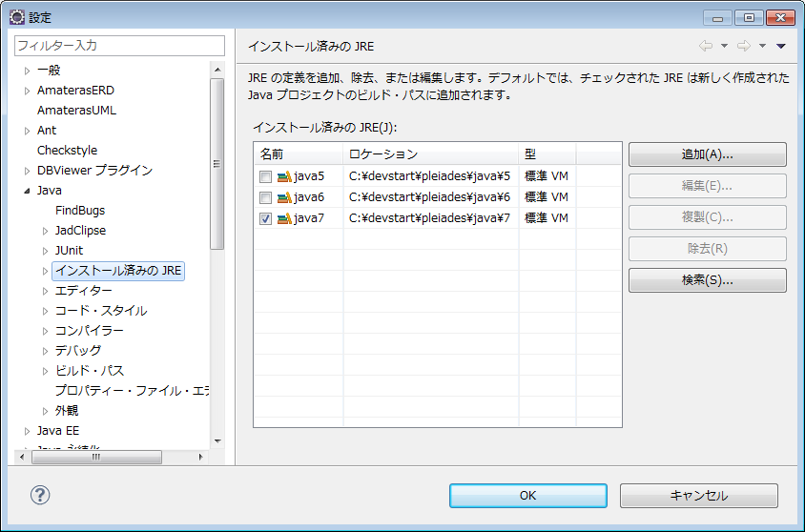Click the back navigation arrow icon

[706, 46]
